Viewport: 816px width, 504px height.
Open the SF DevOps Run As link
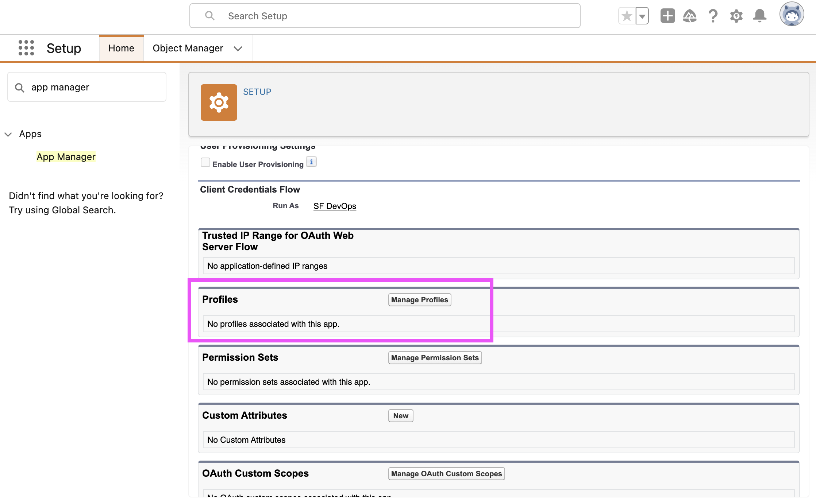(335, 206)
